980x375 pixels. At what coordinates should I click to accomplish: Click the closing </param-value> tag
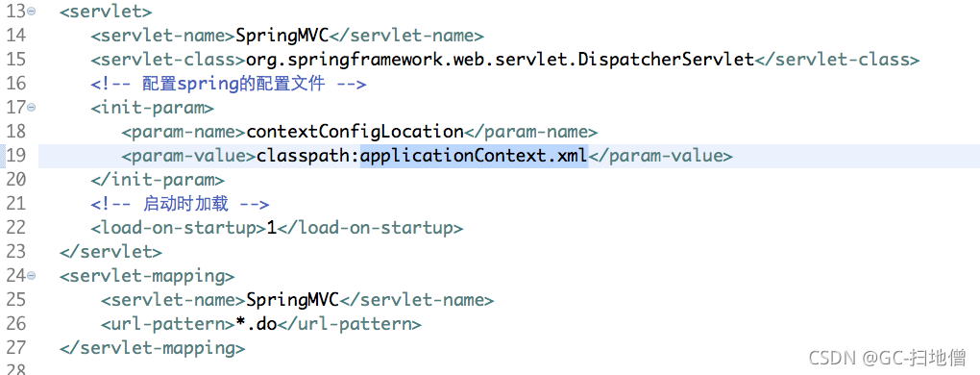[661, 156]
